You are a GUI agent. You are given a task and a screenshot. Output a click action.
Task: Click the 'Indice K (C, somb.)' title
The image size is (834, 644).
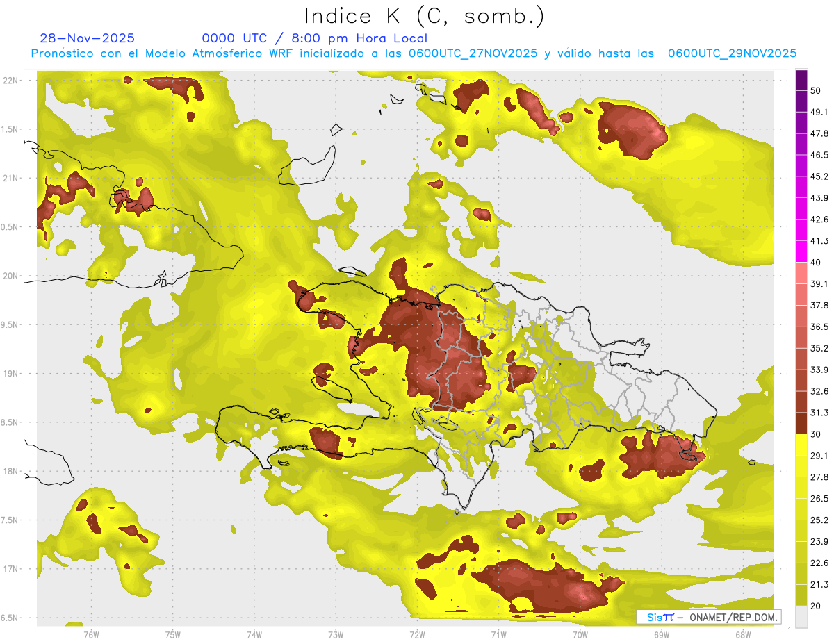coord(425,16)
